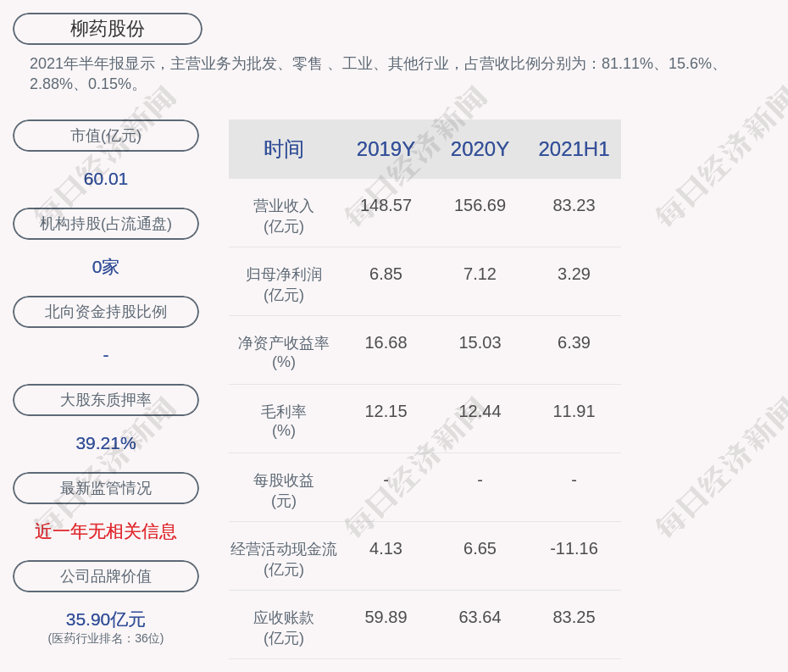Viewport: 788px width, 672px height.
Task: Click ROE value 15.03
Action: tap(480, 343)
